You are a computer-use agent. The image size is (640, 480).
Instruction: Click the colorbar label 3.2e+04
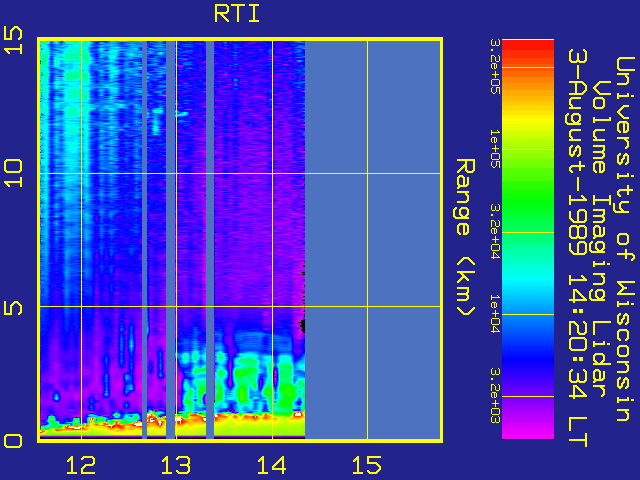click(x=495, y=231)
